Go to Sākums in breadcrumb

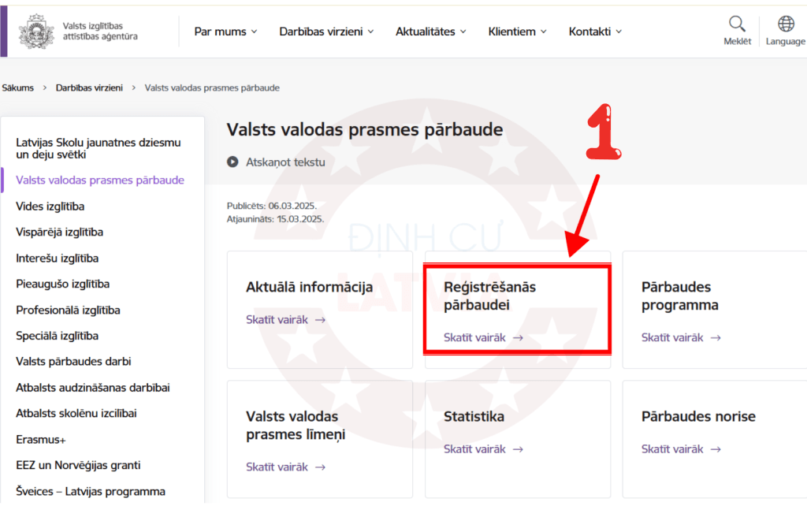coord(18,87)
